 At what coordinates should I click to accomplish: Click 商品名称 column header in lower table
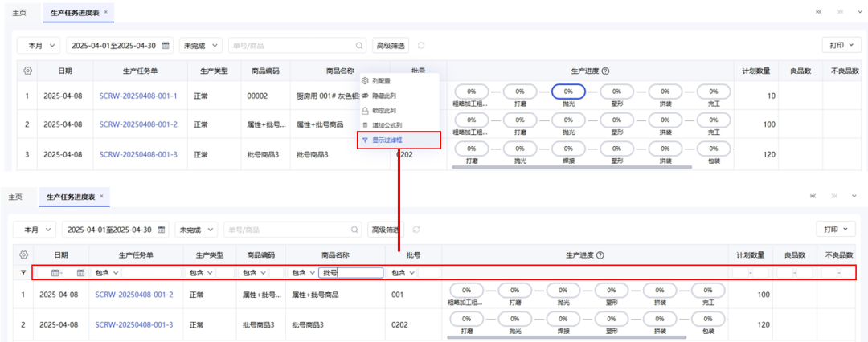[336, 255]
